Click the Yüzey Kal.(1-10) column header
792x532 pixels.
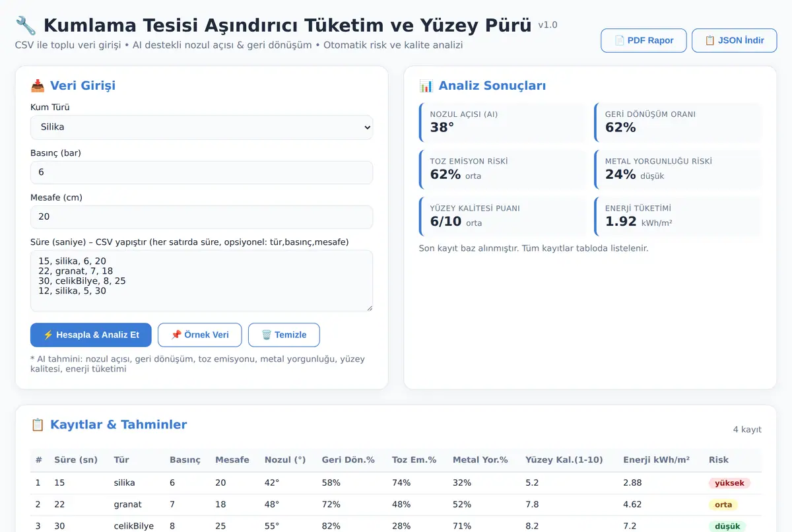[564, 460]
